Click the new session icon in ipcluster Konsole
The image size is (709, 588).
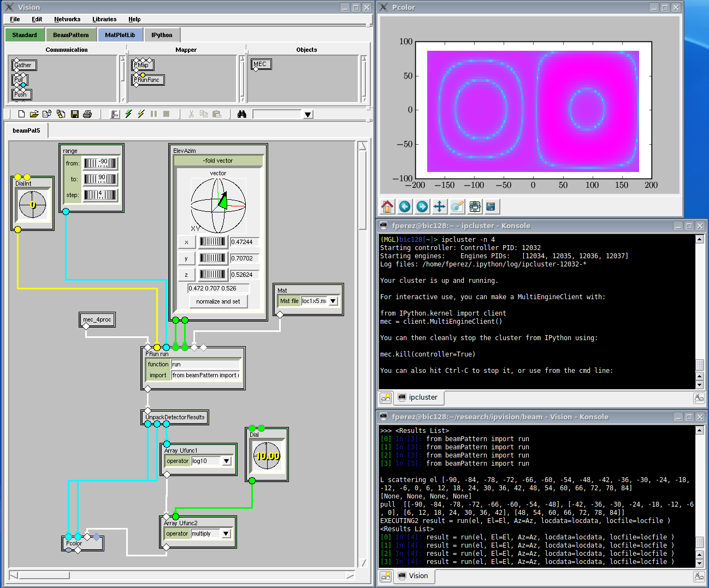(x=386, y=397)
